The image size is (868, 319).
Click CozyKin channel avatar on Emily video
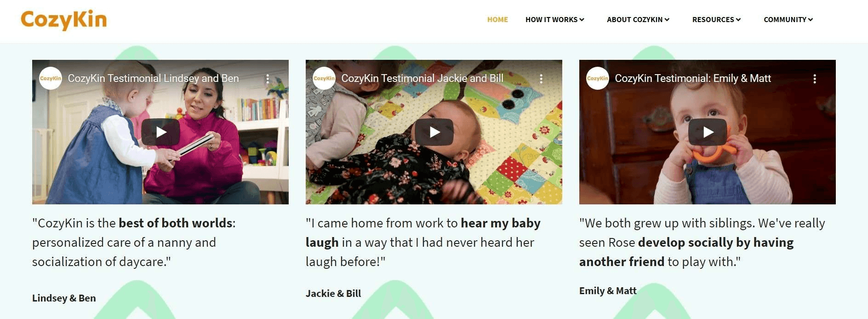(x=598, y=78)
